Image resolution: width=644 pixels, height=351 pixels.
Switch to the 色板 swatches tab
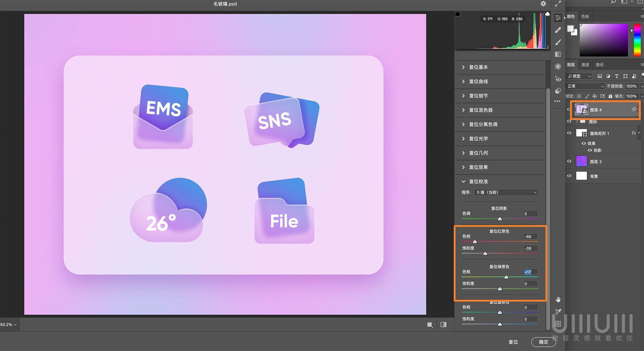(x=585, y=16)
